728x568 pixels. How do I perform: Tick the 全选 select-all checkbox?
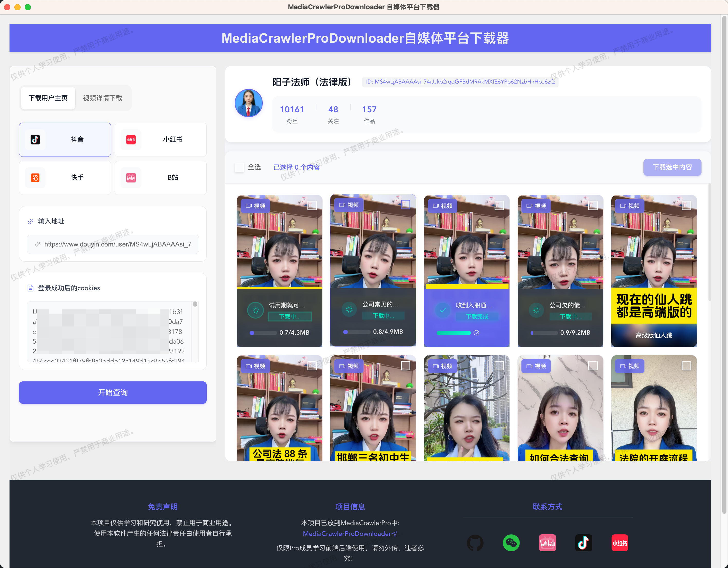[x=239, y=167]
